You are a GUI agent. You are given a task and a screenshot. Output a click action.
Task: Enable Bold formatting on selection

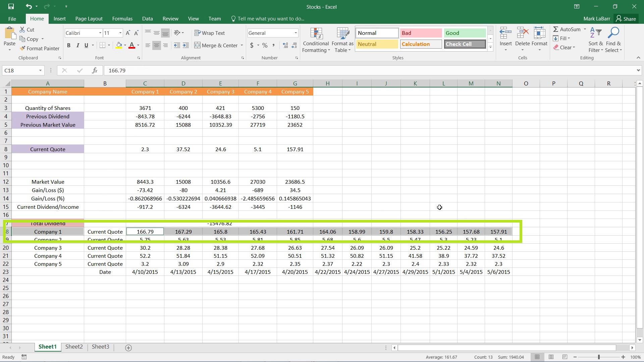(x=68, y=45)
